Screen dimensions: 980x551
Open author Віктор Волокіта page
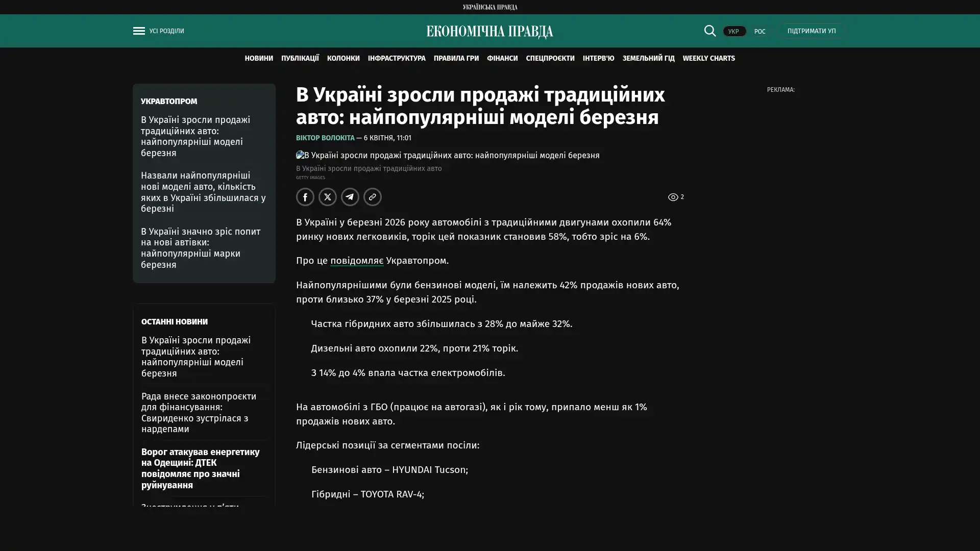point(325,138)
